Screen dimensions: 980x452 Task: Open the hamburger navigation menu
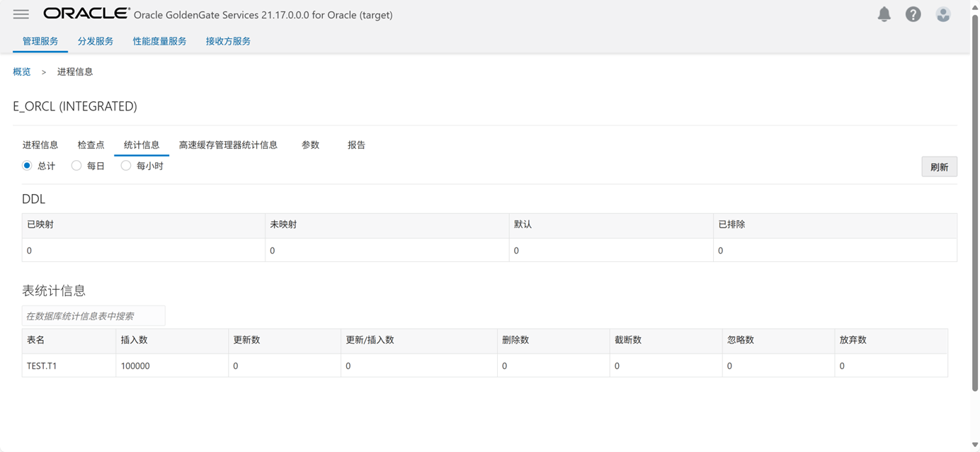click(21, 14)
